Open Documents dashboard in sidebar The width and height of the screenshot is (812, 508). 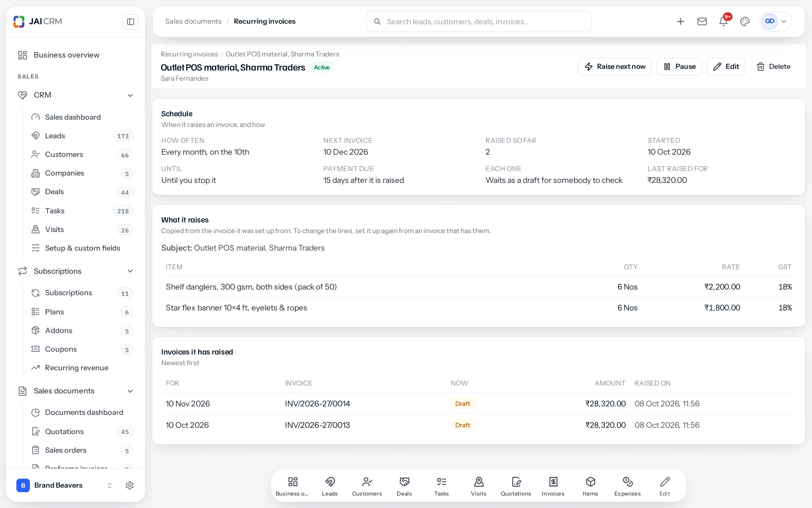[82, 413]
